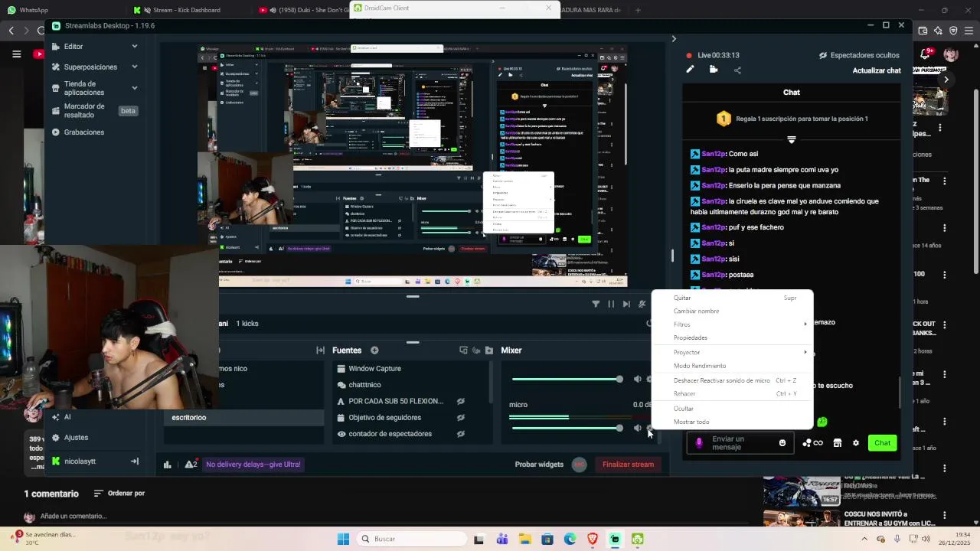Add a new source with plus icon beside Fuentes
Image resolution: width=980 pixels, height=551 pixels.
tap(374, 350)
